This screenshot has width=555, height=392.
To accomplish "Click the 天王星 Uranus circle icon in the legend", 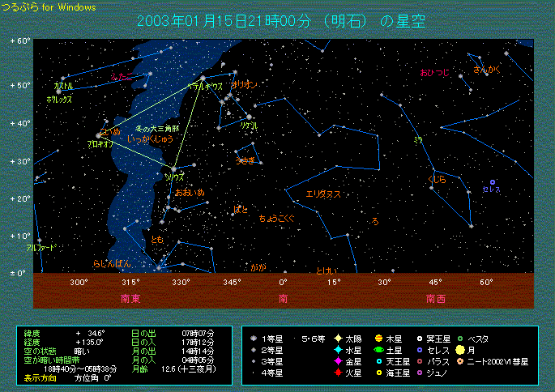I will (x=379, y=361).
